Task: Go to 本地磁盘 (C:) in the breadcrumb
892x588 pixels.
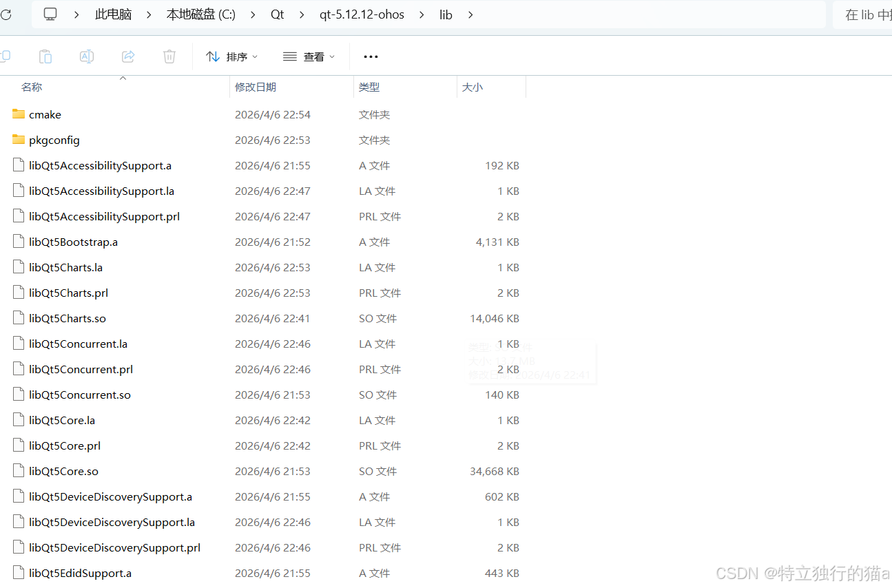Action: (201, 14)
